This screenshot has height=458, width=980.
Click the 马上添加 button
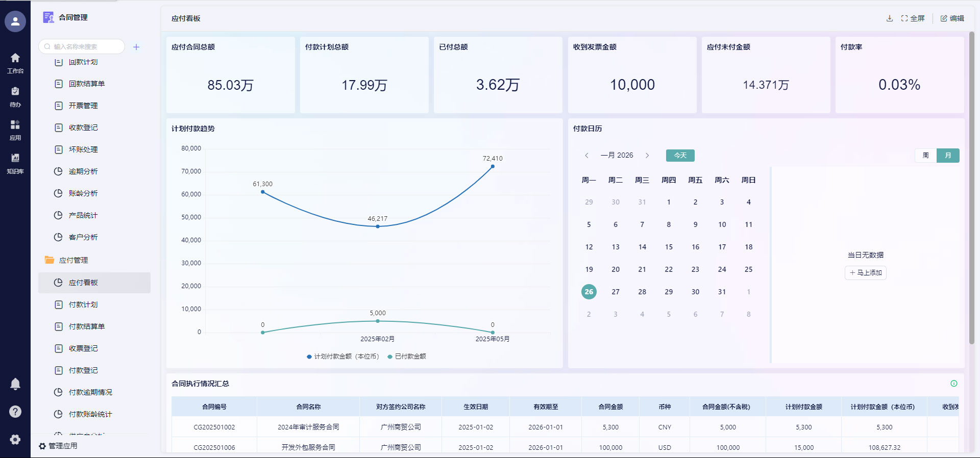click(866, 273)
